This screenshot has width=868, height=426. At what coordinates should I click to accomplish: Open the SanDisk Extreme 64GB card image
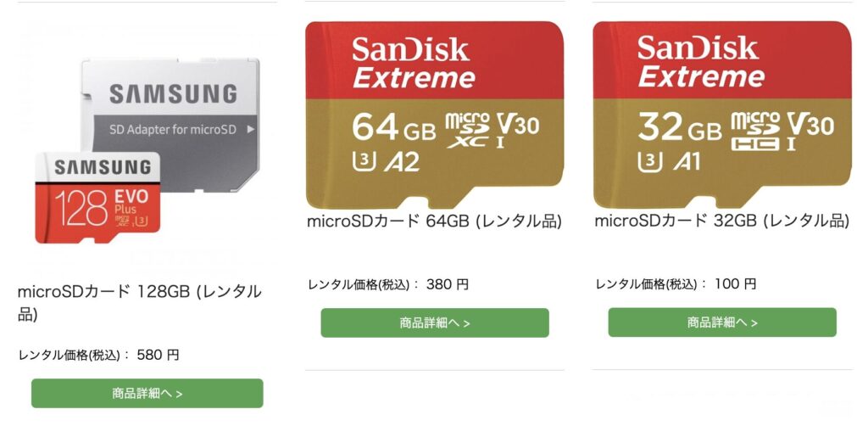(x=435, y=115)
